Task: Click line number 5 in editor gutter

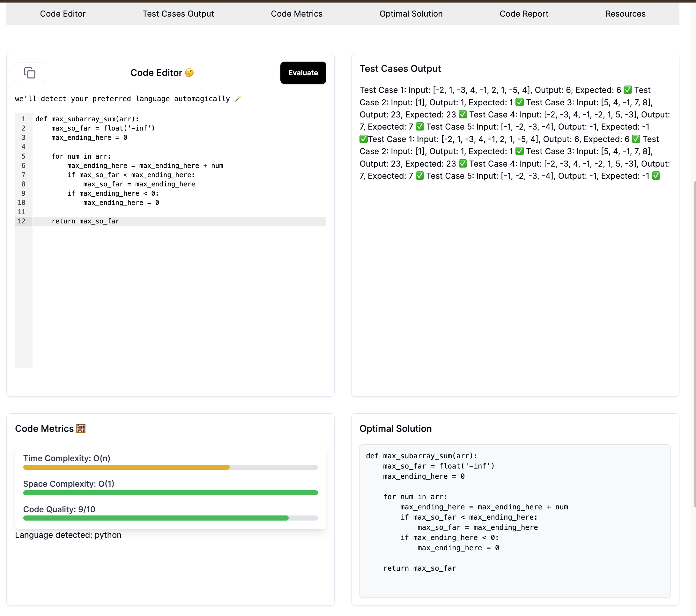Action: click(24, 156)
